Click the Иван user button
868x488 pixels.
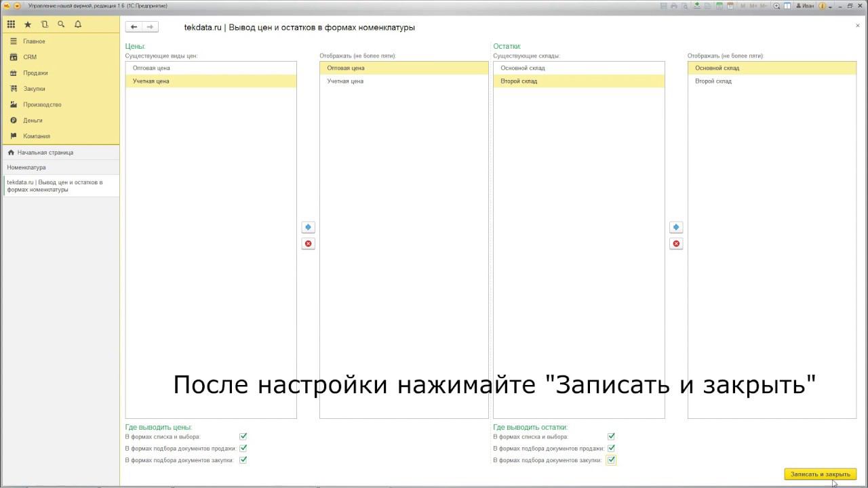[x=804, y=5]
